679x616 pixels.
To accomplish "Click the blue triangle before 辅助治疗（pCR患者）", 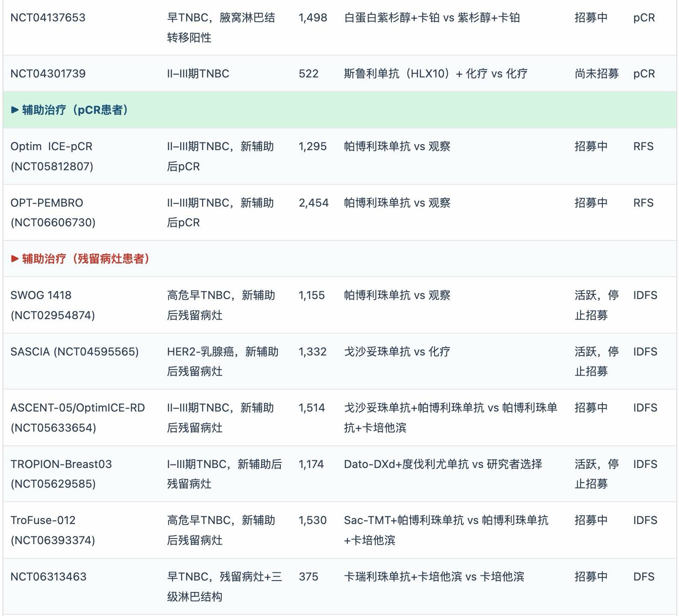I will [x=15, y=110].
